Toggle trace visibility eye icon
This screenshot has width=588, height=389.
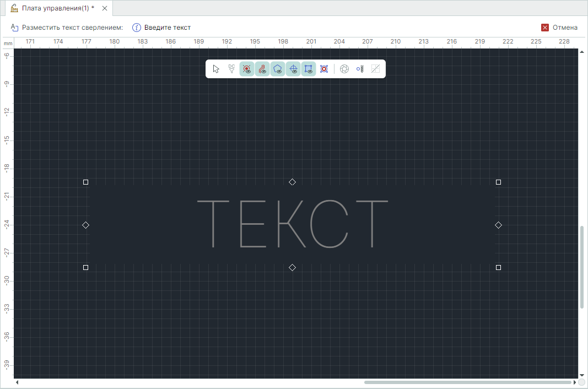tap(262, 69)
